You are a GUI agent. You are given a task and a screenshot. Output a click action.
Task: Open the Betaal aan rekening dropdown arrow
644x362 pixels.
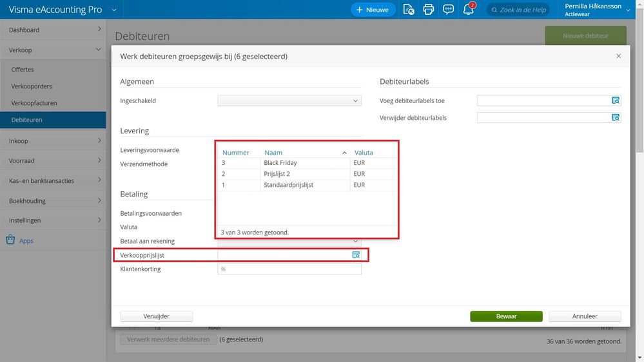click(x=355, y=242)
